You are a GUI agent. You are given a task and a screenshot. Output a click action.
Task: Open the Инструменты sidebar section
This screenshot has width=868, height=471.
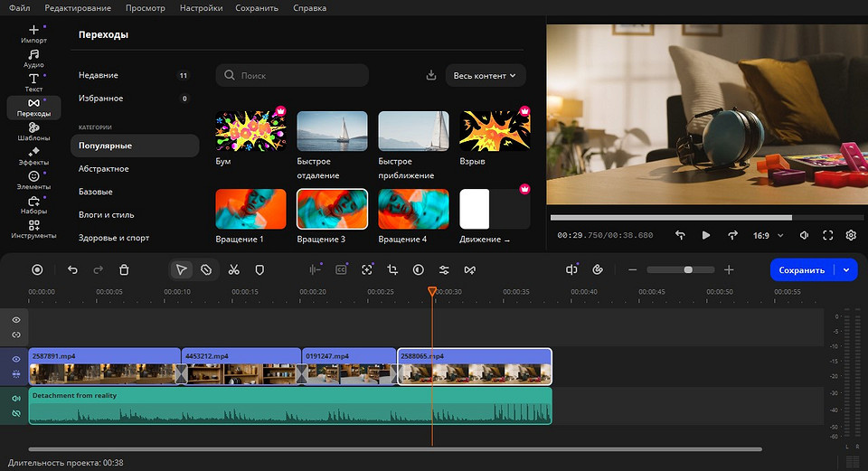tap(33, 229)
